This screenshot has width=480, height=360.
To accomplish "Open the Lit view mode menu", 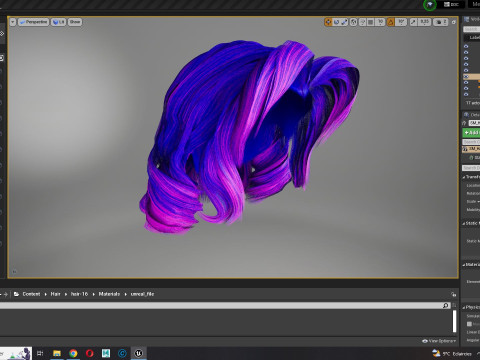I will pyautogui.click(x=58, y=22).
